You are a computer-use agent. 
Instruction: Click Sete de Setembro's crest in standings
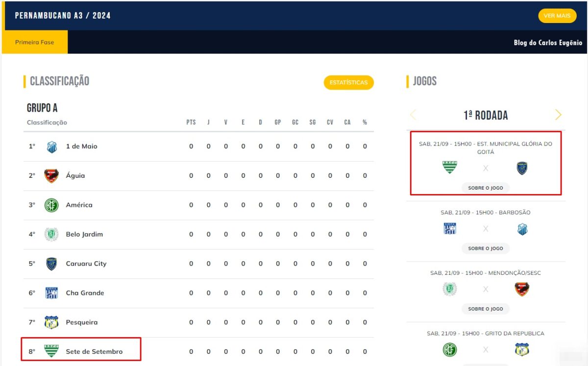pos(51,351)
